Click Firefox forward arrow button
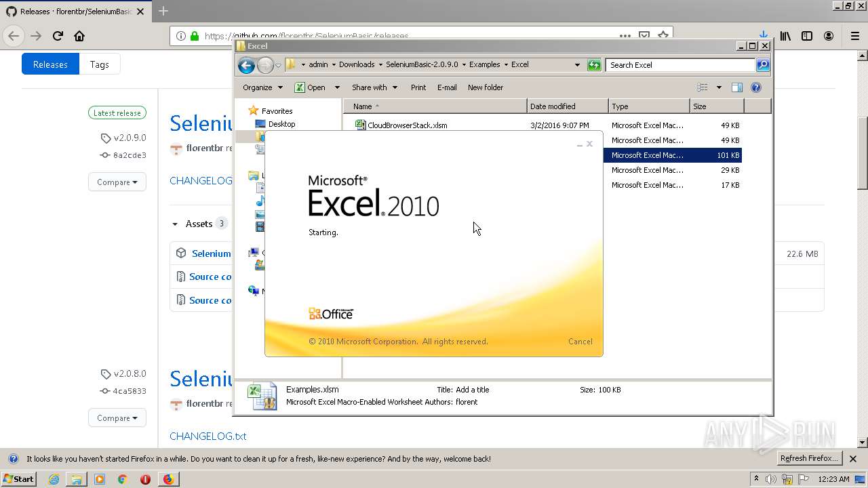This screenshot has height=488, width=868. click(x=36, y=36)
